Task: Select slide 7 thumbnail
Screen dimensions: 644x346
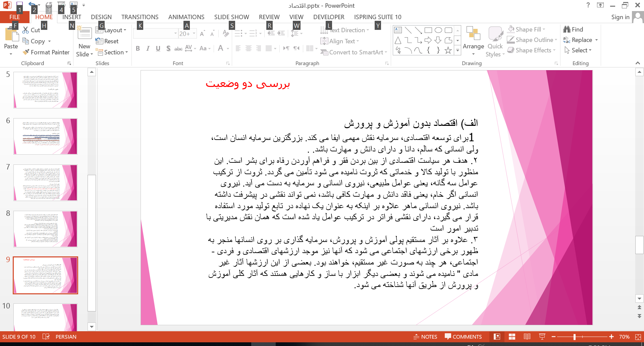Action: pos(45,183)
